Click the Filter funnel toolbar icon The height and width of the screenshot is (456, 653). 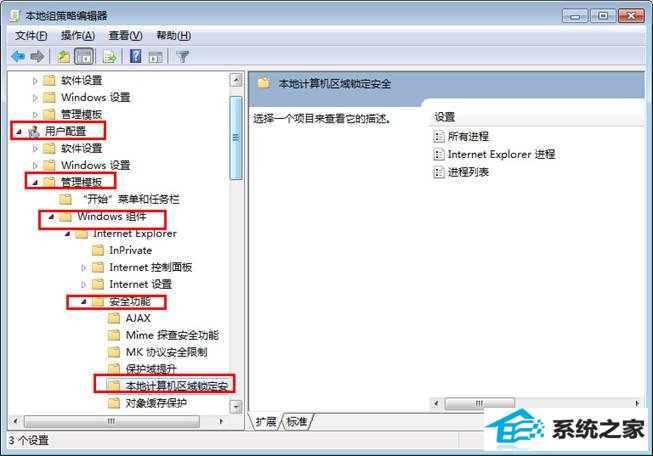tap(182, 56)
